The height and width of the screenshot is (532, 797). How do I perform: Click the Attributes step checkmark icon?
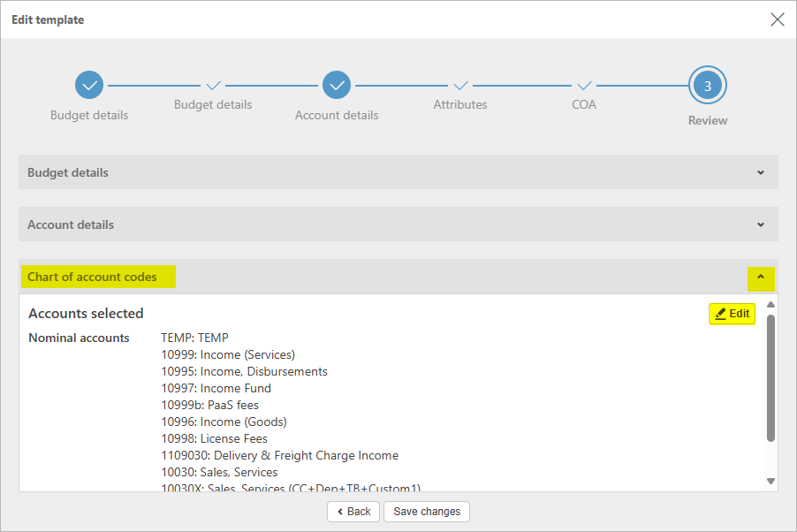[x=460, y=86]
